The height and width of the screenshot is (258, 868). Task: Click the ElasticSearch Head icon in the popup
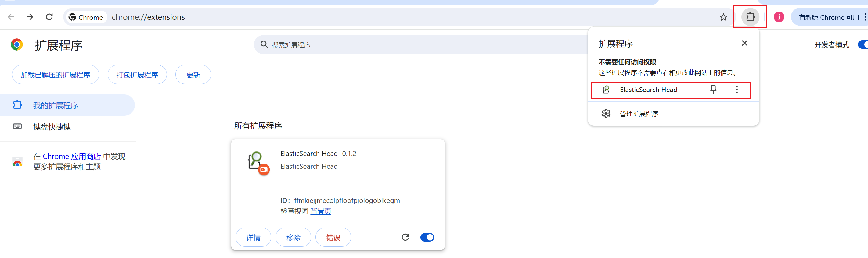click(x=606, y=90)
